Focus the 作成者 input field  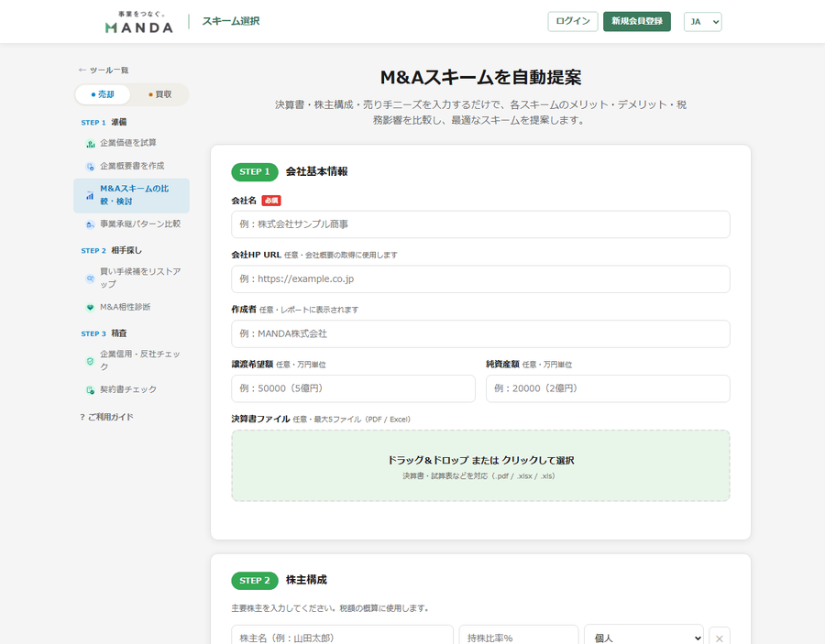click(480, 333)
